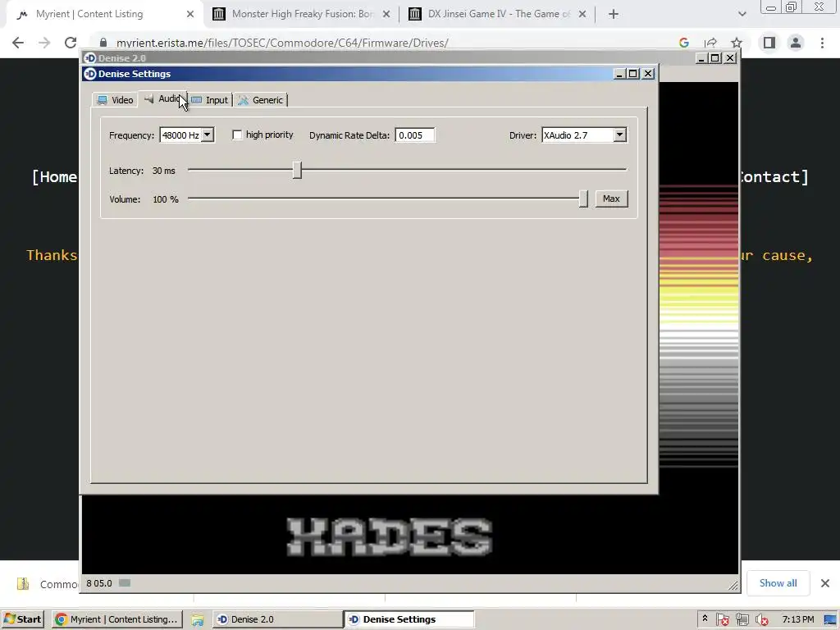840x630 pixels.
Task: Click the HADES logo in Denise emulator
Action: (390, 536)
